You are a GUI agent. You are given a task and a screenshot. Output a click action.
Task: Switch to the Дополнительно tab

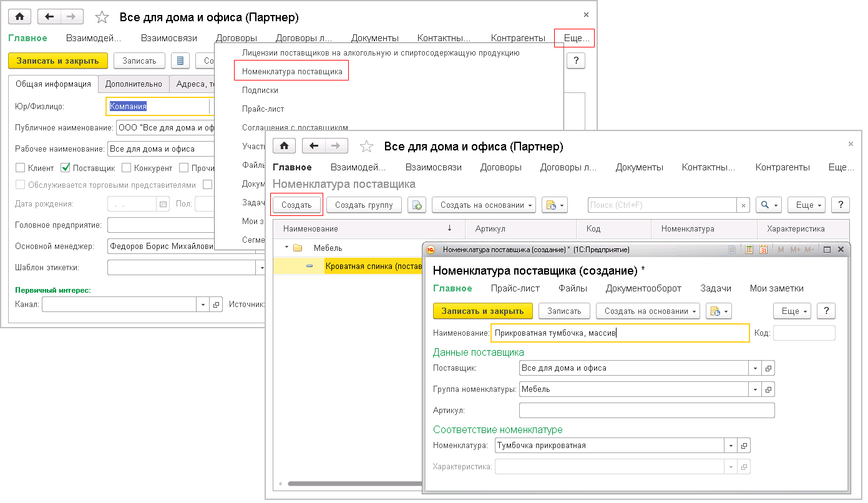134,84
